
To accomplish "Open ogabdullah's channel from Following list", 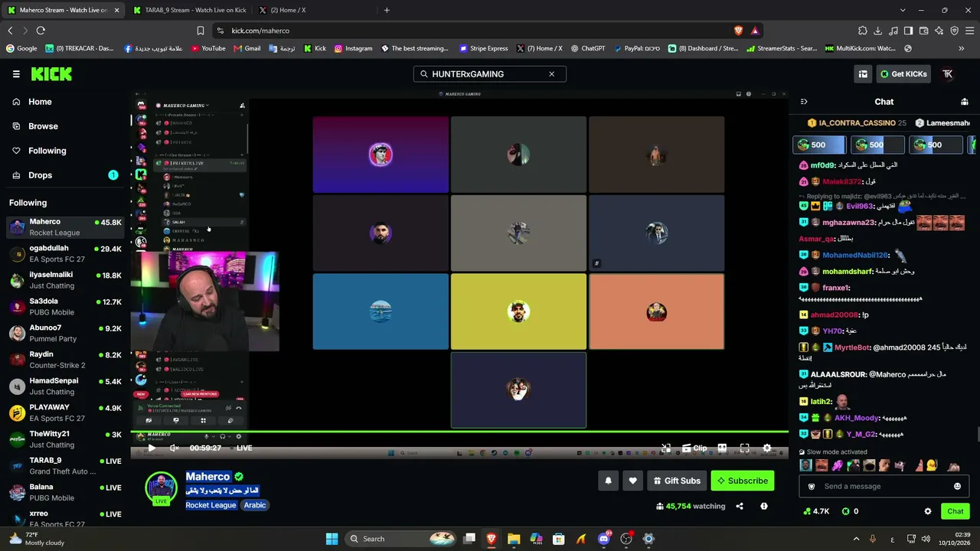I will pos(65,253).
